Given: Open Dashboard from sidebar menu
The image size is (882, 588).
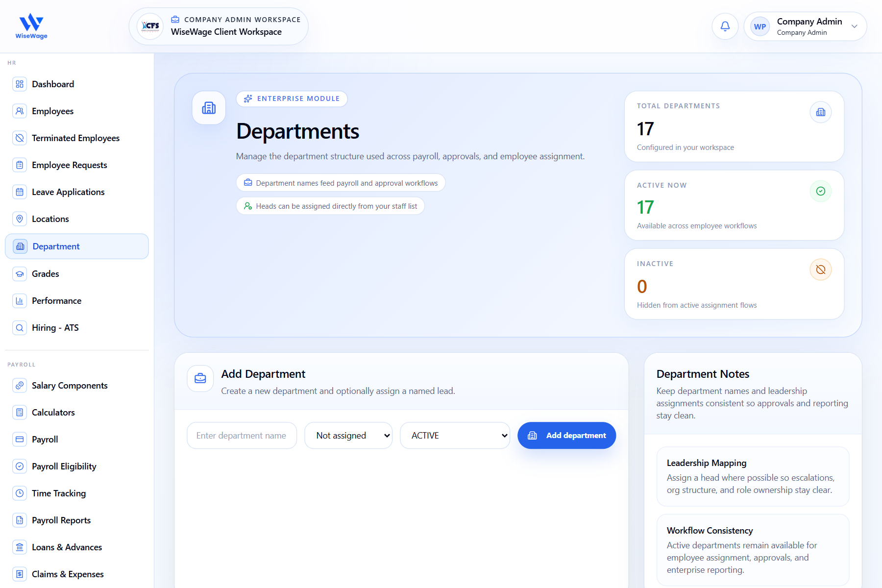Looking at the screenshot, I should pos(77,84).
